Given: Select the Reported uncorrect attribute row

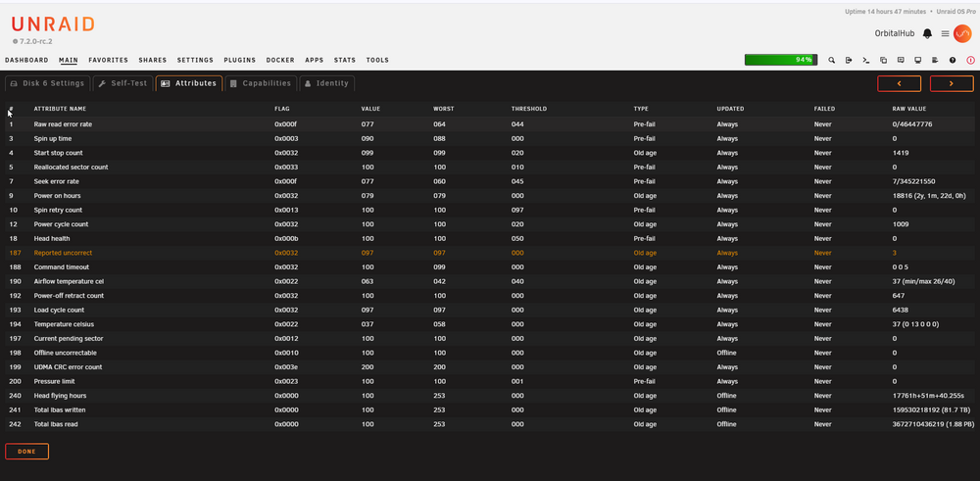Looking at the screenshot, I should pyautogui.click(x=489, y=253).
